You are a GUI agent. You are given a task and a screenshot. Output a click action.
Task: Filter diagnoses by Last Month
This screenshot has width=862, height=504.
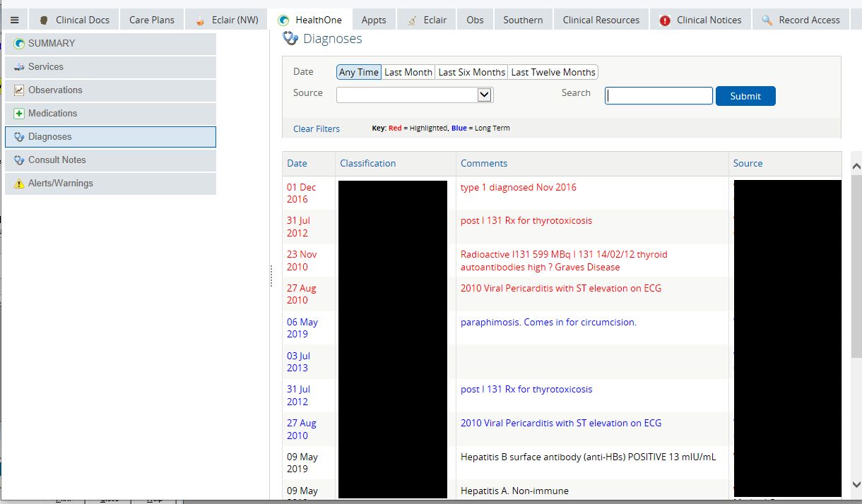click(x=408, y=72)
